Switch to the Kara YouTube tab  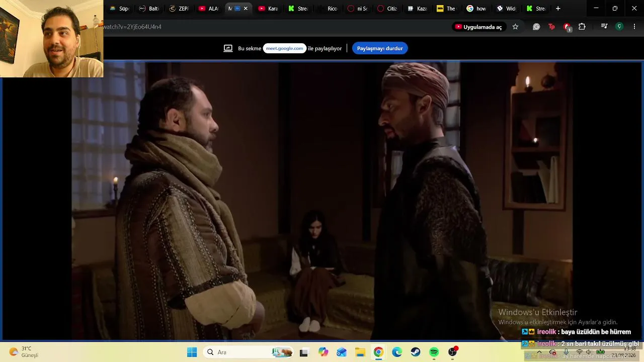[x=268, y=9]
